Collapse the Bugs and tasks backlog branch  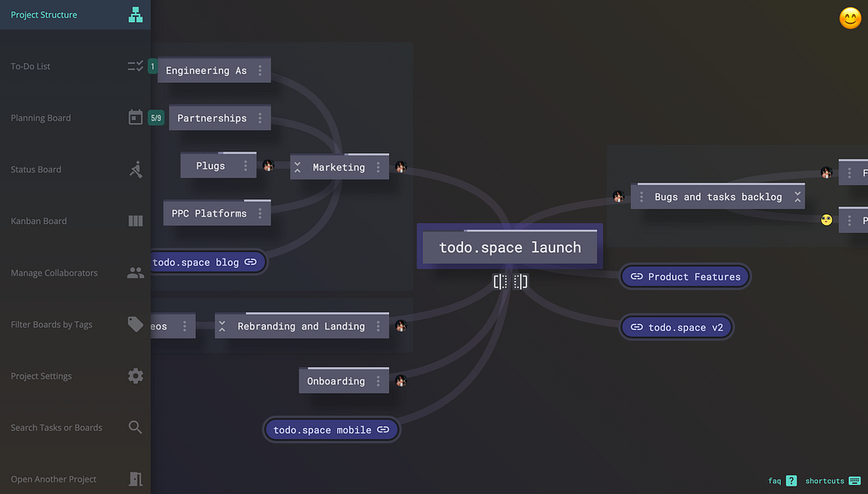tap(798, 197)
